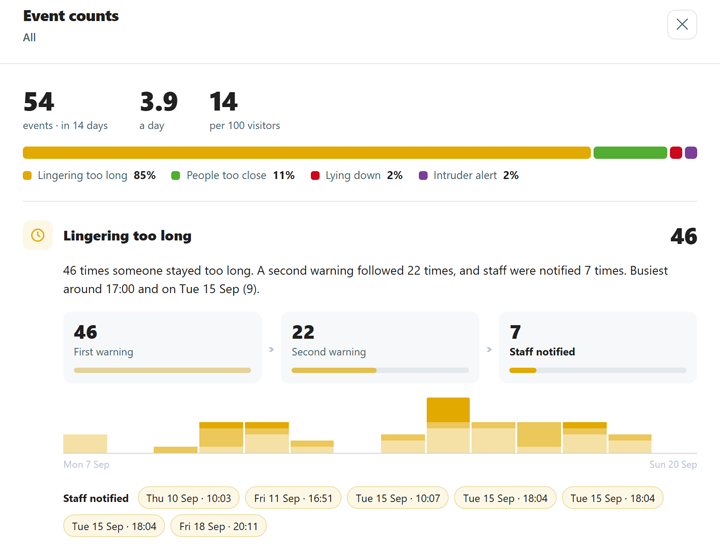Click the Lingering too long section heading

[127, 236]
